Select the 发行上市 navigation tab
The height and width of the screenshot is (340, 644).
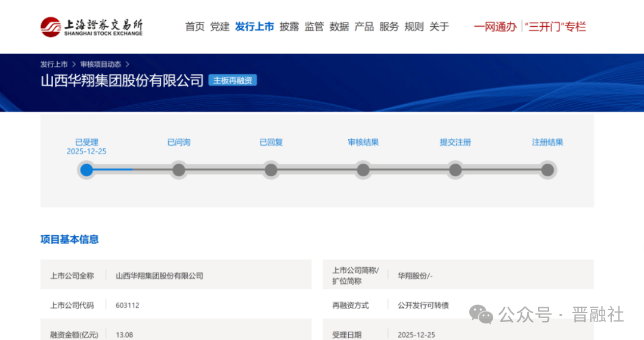(x=255, y=27)
